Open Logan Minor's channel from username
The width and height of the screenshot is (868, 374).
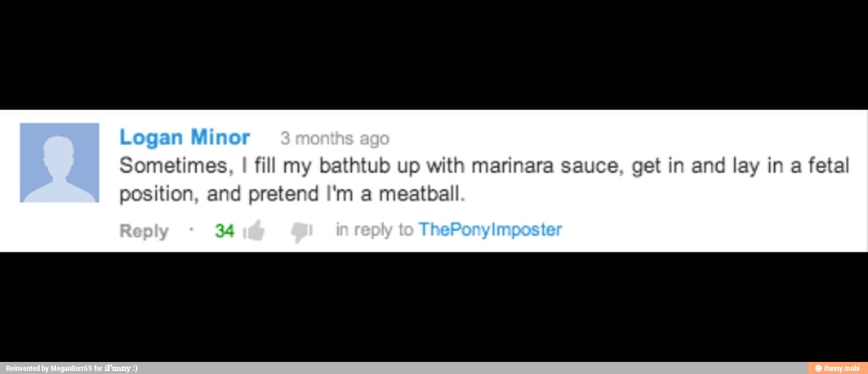(x=184, y=137)
